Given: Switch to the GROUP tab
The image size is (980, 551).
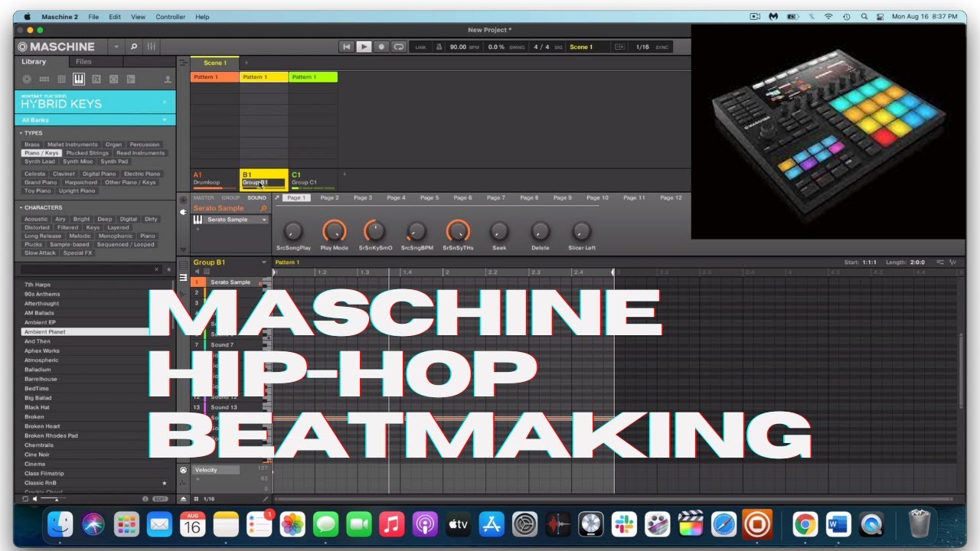Looking at the screenshot, I should pos(230,197).
